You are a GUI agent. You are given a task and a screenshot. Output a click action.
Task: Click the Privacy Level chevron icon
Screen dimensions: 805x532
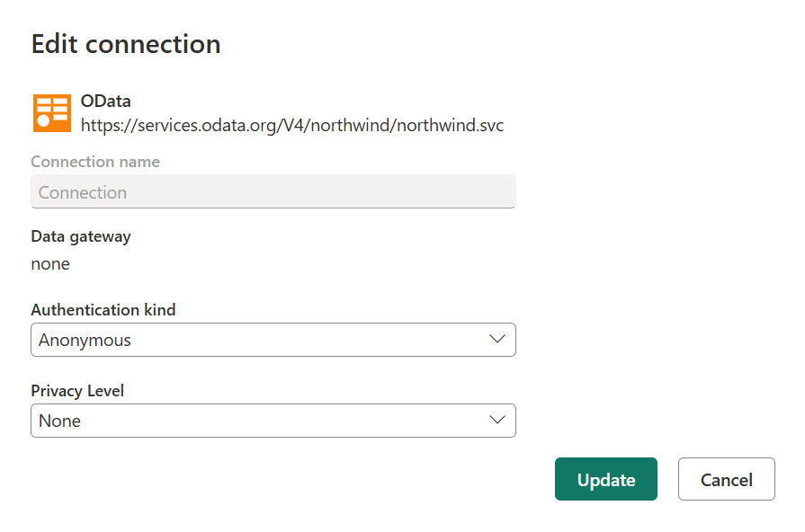click(x=497, y=421)
